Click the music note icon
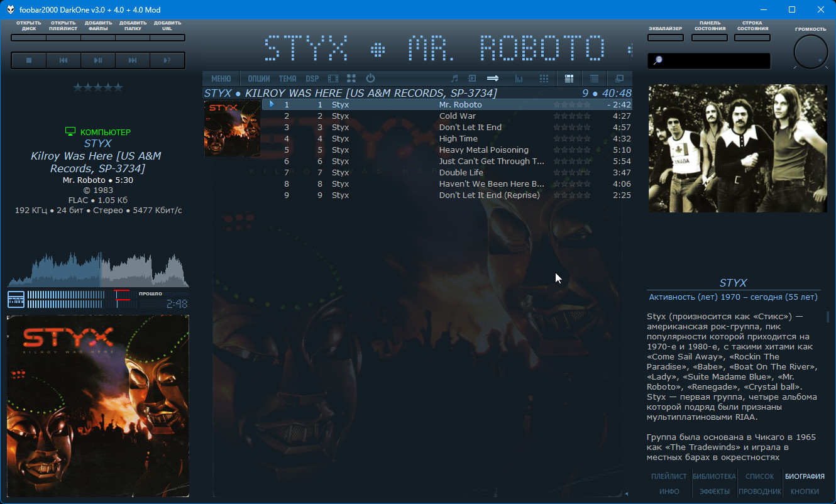This screenshot has width=836, height=504. (x=454, y=79)
